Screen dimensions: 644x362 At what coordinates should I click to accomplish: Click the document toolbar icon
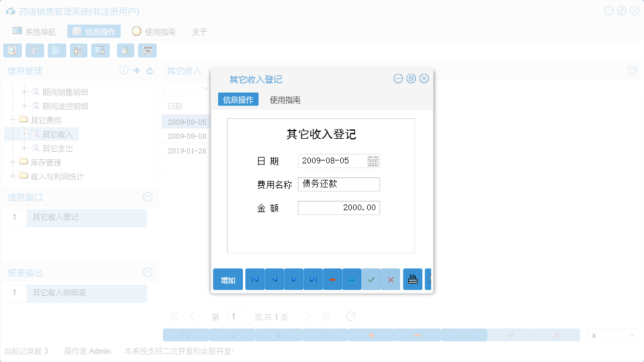(x=56, y=50)
